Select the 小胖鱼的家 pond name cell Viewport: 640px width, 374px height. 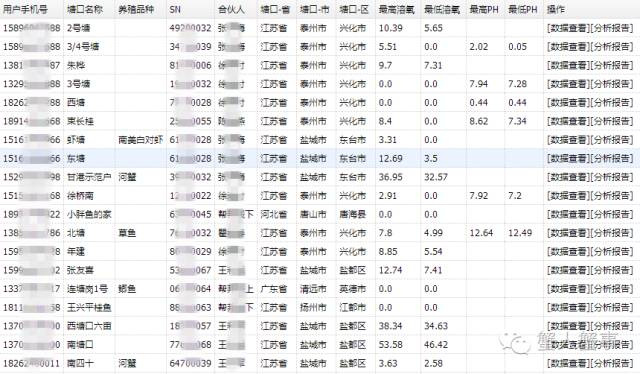pyautogui.click(x=89, y=214)
